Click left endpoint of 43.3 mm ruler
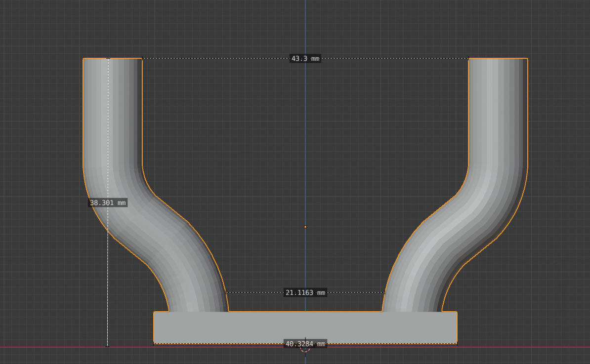Viewport: 590px width, 364px height. point(143,58)
